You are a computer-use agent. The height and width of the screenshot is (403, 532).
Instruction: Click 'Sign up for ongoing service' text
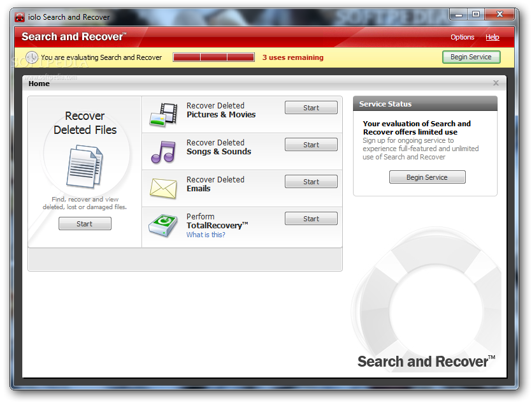[421, 149]
